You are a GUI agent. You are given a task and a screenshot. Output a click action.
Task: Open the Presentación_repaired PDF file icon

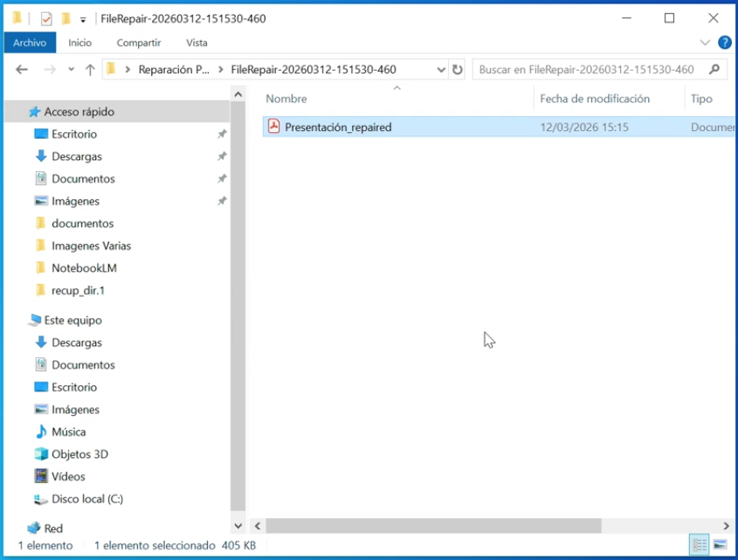pyautogui.click(x=273, y=127)
